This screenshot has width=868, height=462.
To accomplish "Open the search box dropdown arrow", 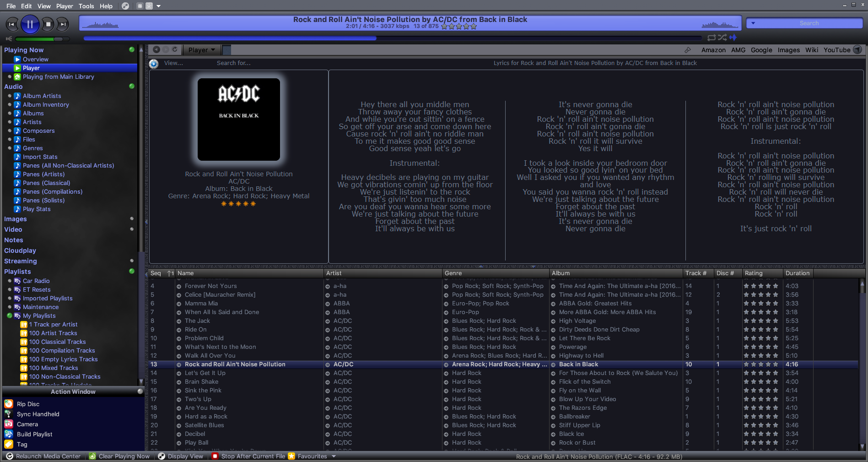I will (753, 23).
